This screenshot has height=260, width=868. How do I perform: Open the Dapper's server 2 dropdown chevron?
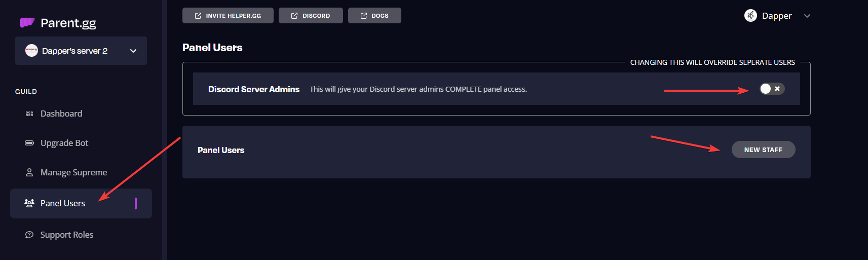tap(133, 51)
